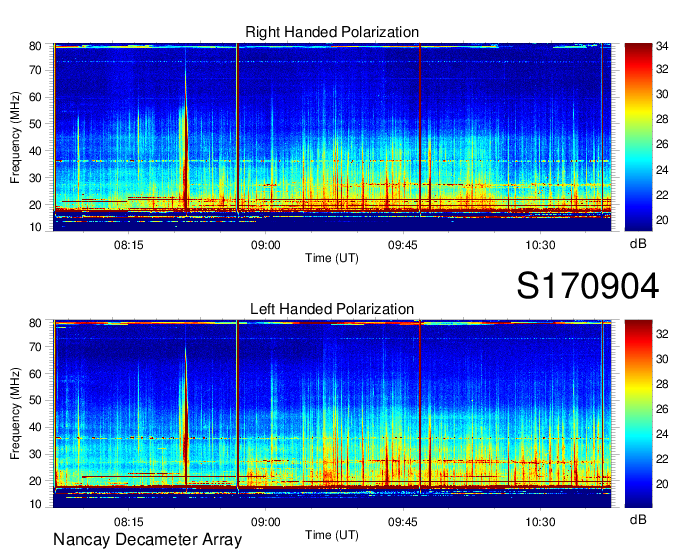Image resolution: width=680 pixels, height=552 pixels.
Task: Click the 80 MHz tick on the Left Handed frequency axis
Action: click(35, 323)
